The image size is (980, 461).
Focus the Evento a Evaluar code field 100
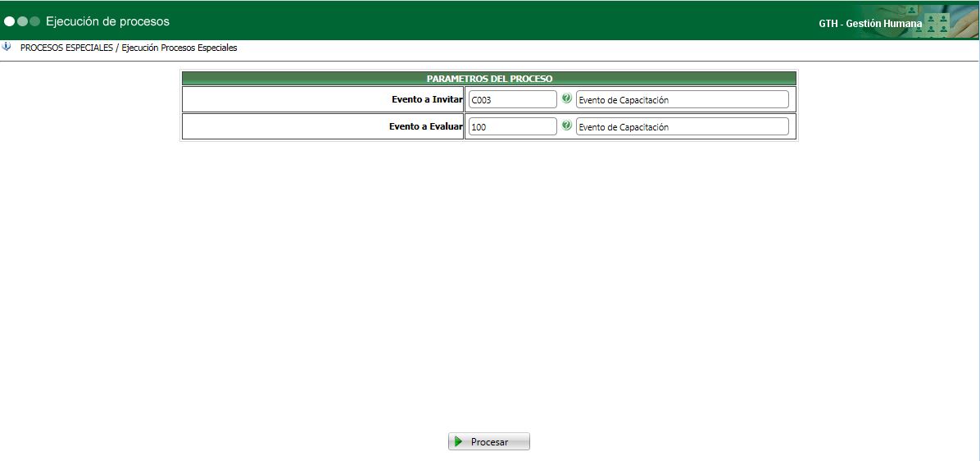click(x=512, y=126)
